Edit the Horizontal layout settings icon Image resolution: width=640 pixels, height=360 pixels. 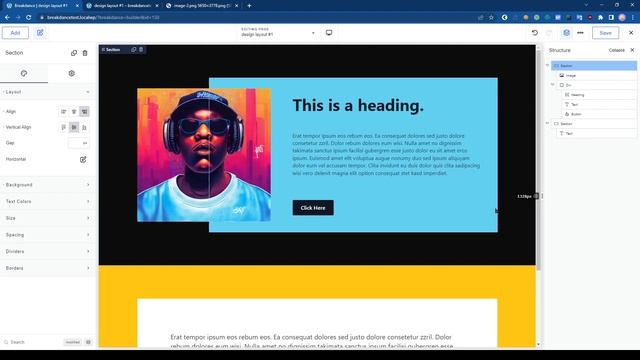click(83, 160)
